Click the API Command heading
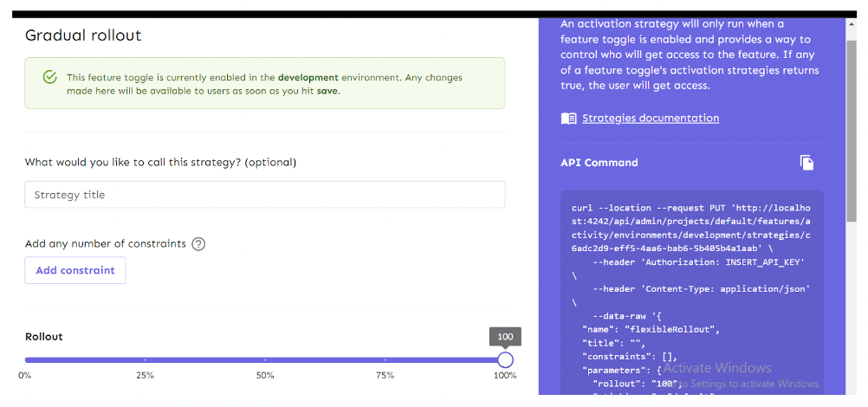Screen dimensions: 868x407 (x=599, y=163)
